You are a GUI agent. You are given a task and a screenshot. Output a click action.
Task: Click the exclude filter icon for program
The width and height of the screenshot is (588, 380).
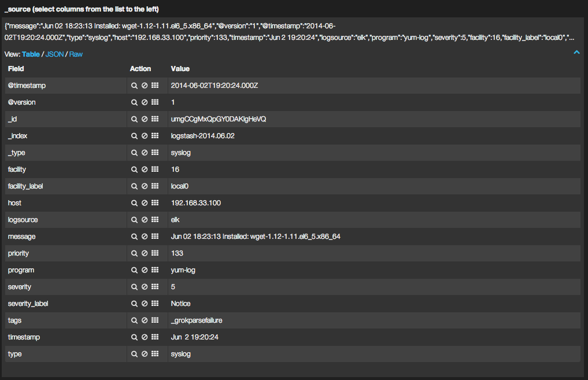tap(145, 270)
